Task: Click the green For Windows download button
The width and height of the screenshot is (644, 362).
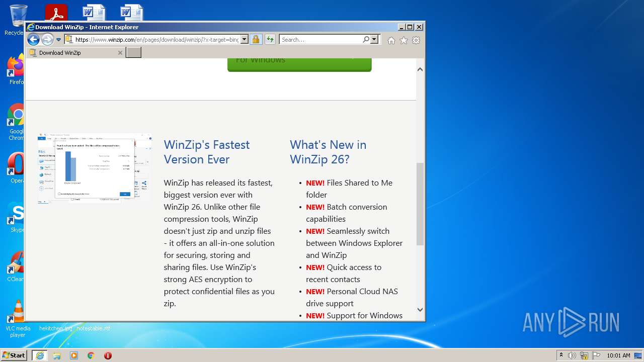Action: pos(299,64)
